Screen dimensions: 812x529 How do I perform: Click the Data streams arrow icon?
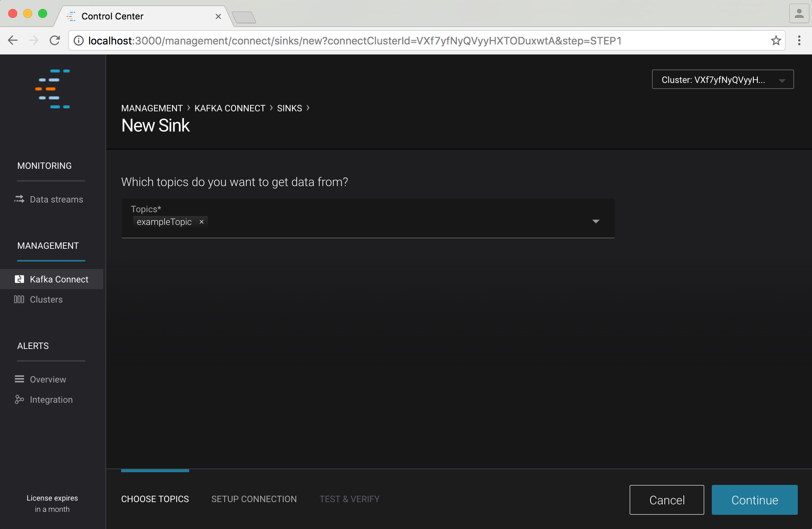click(x=19, y=199)
